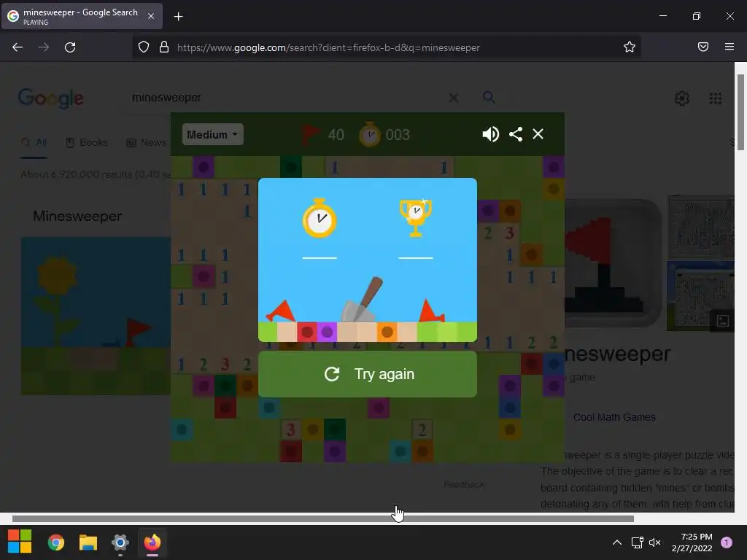747x560 pixels.
Task: Show hidden system tray icons
Action: [x=617, y=542]
